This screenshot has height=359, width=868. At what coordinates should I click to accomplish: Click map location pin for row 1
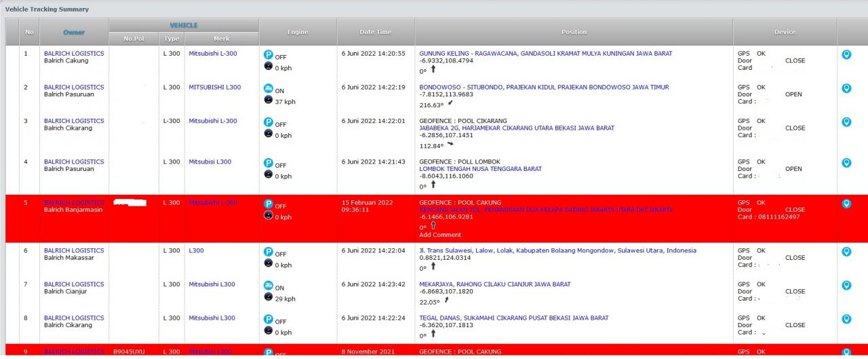[846, 55]
